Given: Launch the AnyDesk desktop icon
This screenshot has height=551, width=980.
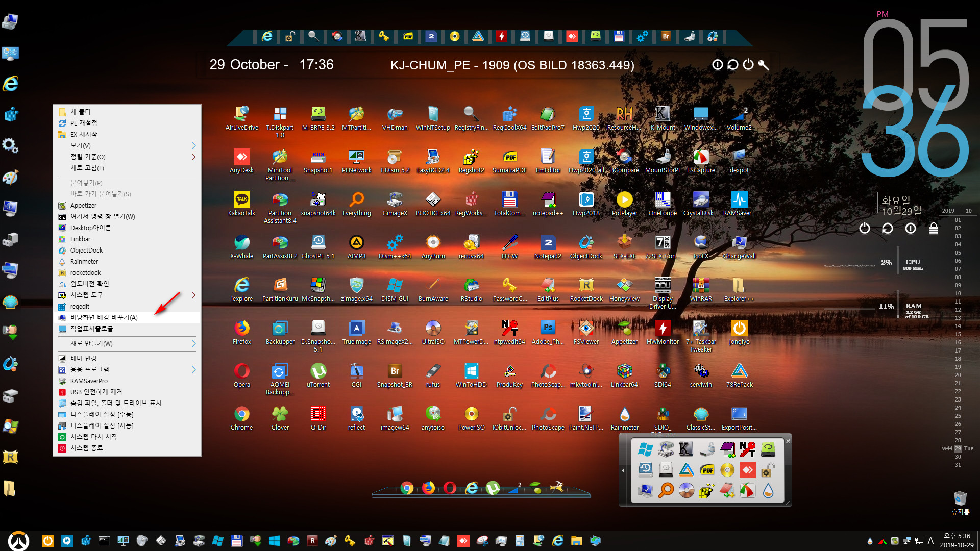Looking at the screenshot, I should tap(241, 161).
